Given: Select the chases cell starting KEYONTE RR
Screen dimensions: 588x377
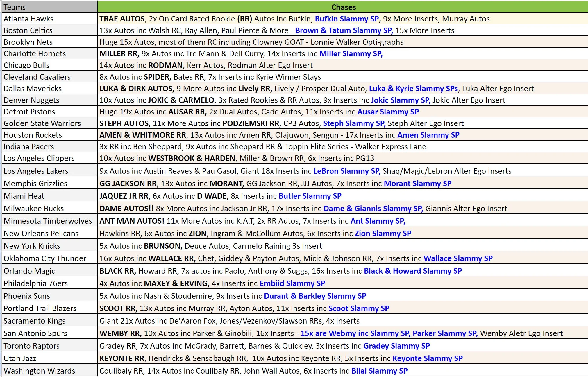Looking at the screenshot, I should [343, 358].
